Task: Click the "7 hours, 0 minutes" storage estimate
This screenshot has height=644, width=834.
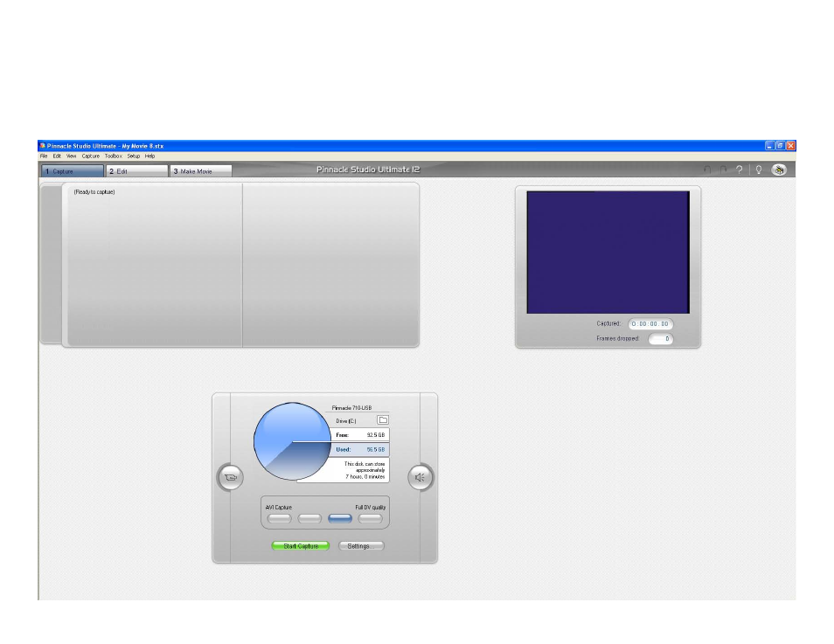Action: (x=365, y=476)
